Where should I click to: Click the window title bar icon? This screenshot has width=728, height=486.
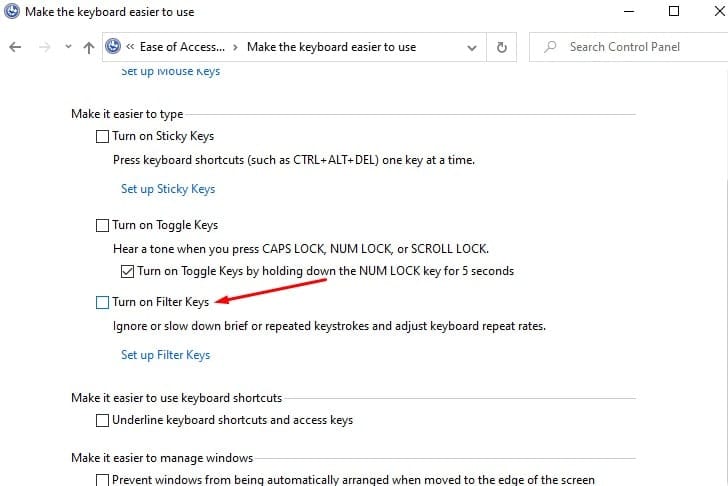[12, 11]
